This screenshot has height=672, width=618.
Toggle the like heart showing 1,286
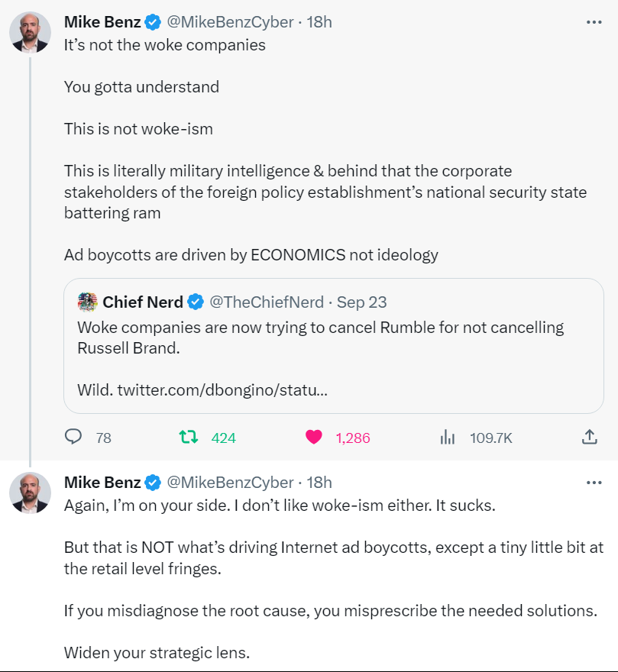[x=313, y=437]
